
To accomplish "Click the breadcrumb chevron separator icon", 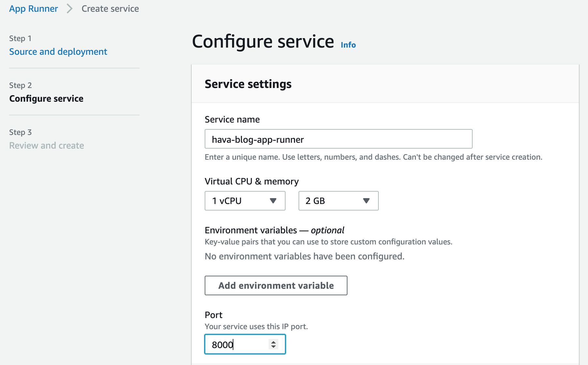I will [x=69, y=8].
